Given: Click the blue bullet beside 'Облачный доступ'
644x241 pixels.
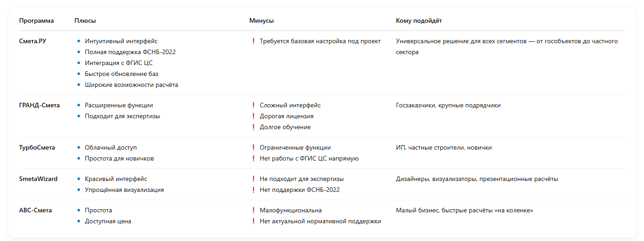Looking at the screenshot, I should pyautogui.click(x=79, y=147).
